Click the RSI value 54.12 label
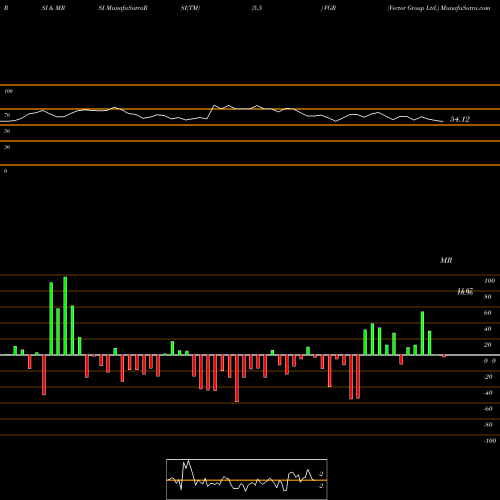 click(x=460, y=119)
